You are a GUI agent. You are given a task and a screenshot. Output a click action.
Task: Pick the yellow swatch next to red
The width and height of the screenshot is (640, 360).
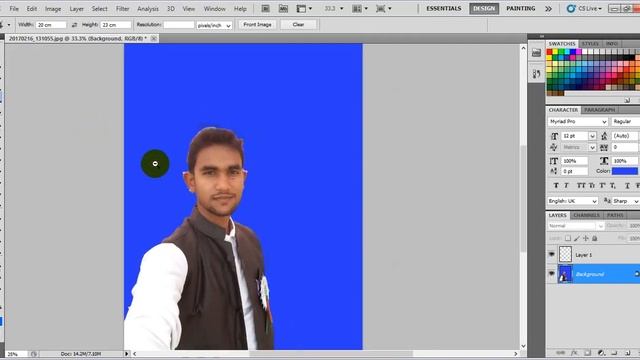[555, 52]
